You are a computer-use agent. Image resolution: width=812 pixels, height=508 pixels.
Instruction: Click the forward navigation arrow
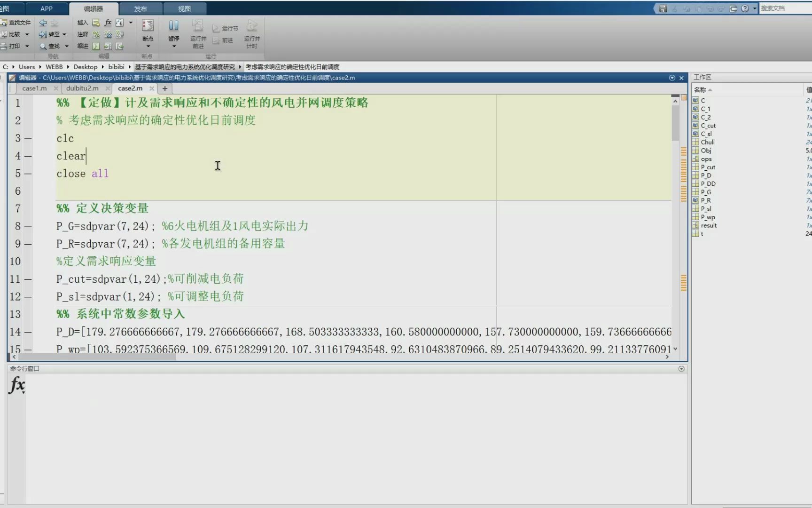(x=55, y=23)
